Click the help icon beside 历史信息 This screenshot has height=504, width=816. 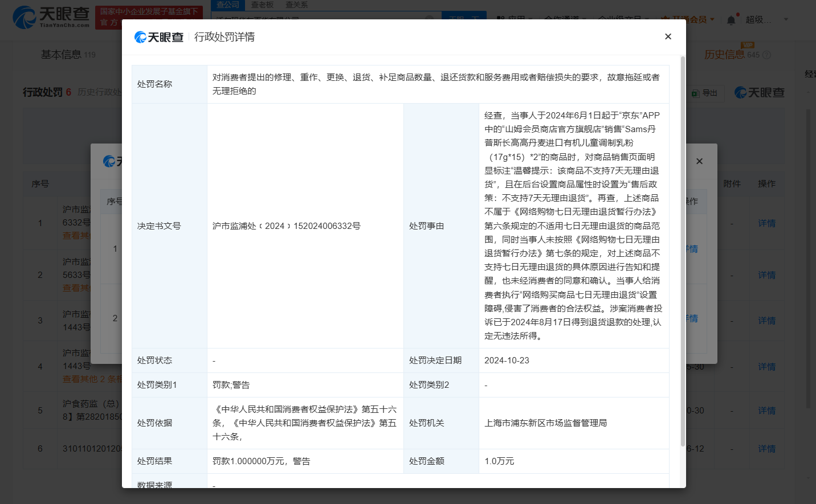coord(767,55)
